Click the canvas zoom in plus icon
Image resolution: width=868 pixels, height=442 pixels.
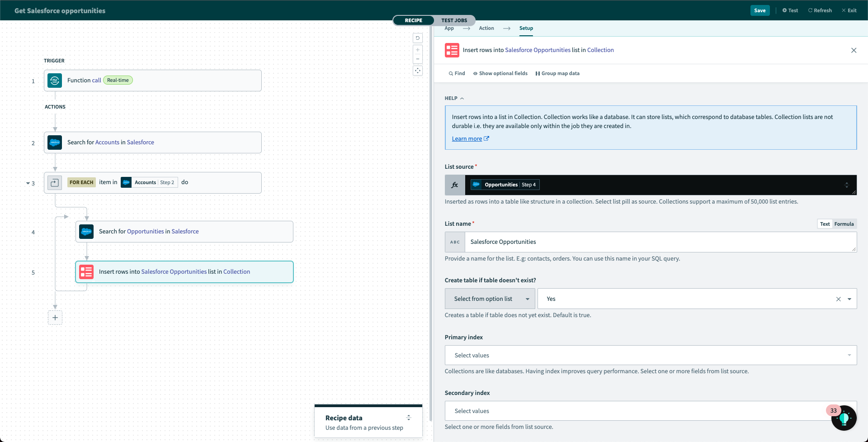point(418,50)
